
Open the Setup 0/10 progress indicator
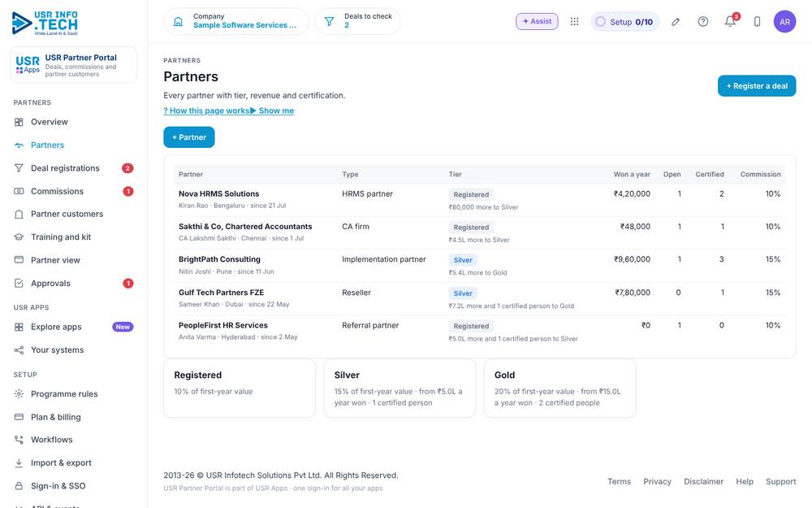(625, 22)
